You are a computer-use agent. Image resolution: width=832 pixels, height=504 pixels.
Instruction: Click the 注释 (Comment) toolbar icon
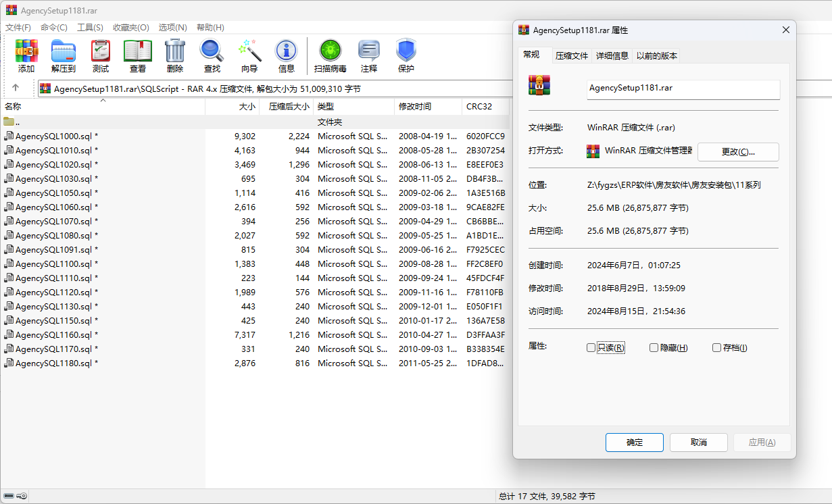[x=369, y=51]
